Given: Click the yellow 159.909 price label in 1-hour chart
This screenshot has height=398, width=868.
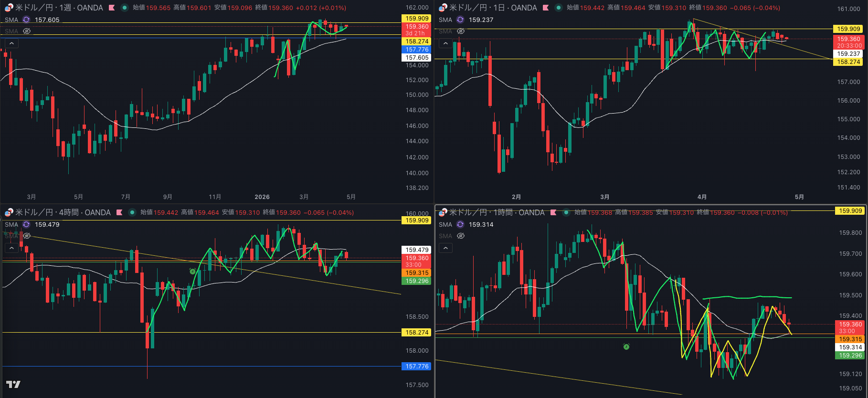Looking at the screenshot, I should tap(850, 211).
